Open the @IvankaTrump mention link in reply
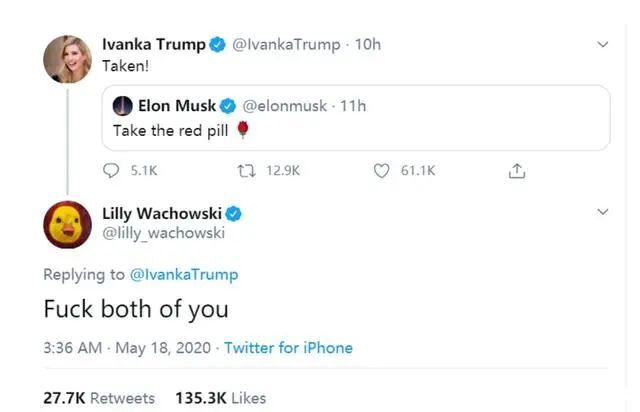This screenshot has height=412, width=640. click(x=184, y=274)
